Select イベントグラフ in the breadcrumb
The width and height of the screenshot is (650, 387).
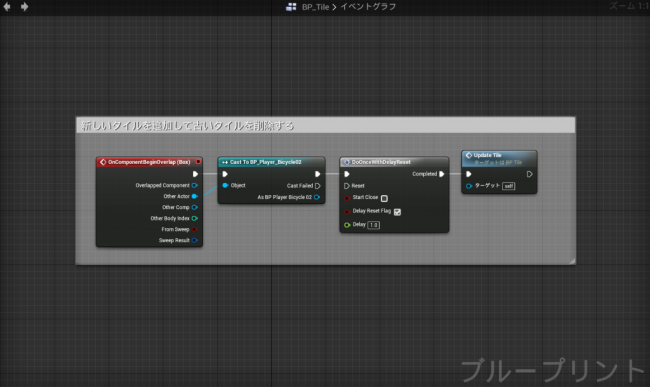368,7
